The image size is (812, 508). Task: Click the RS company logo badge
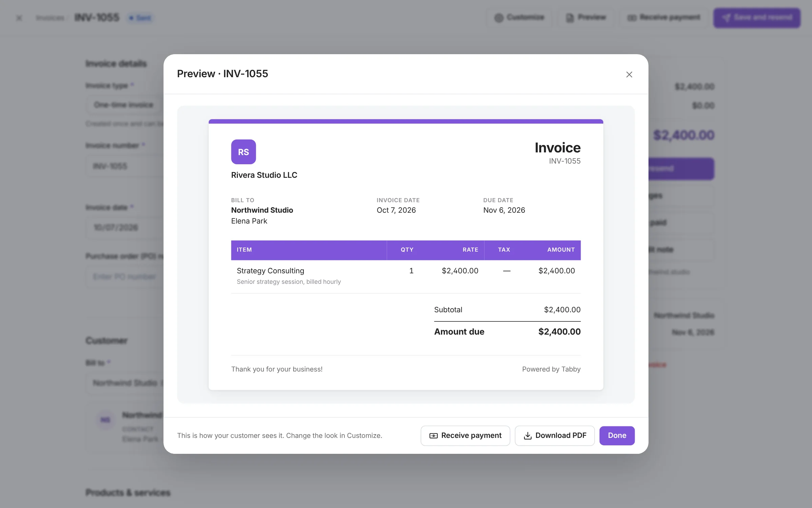coord(243,152)
